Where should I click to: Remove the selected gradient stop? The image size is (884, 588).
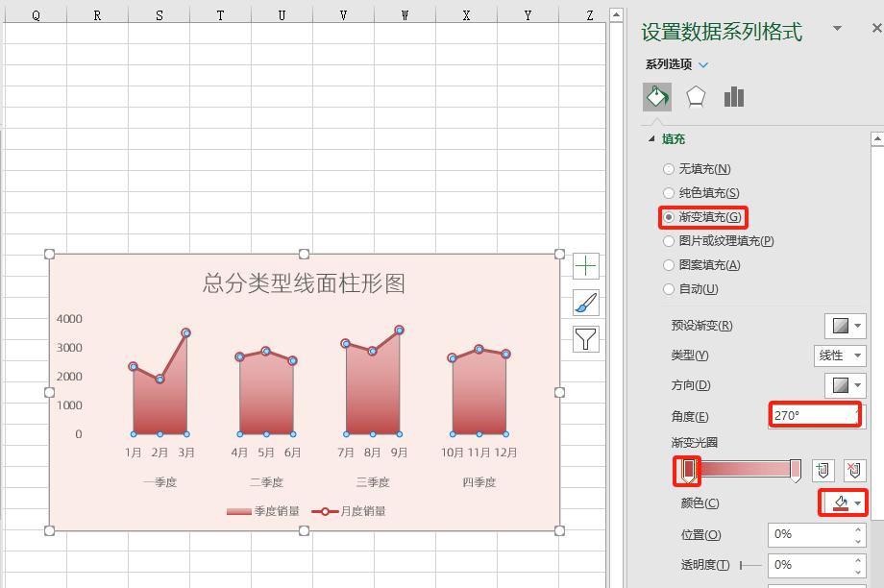[854, 470]
